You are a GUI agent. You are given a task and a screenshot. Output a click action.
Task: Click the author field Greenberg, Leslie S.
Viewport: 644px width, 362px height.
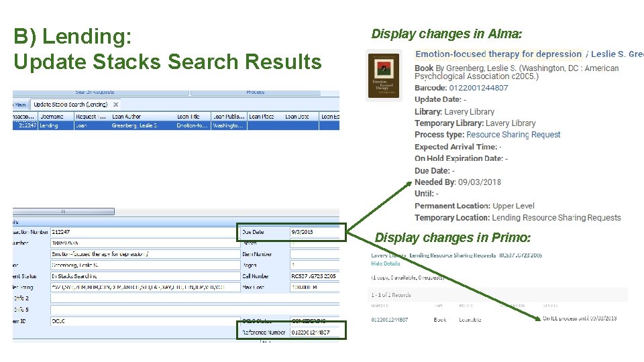[x=145, y=265]
